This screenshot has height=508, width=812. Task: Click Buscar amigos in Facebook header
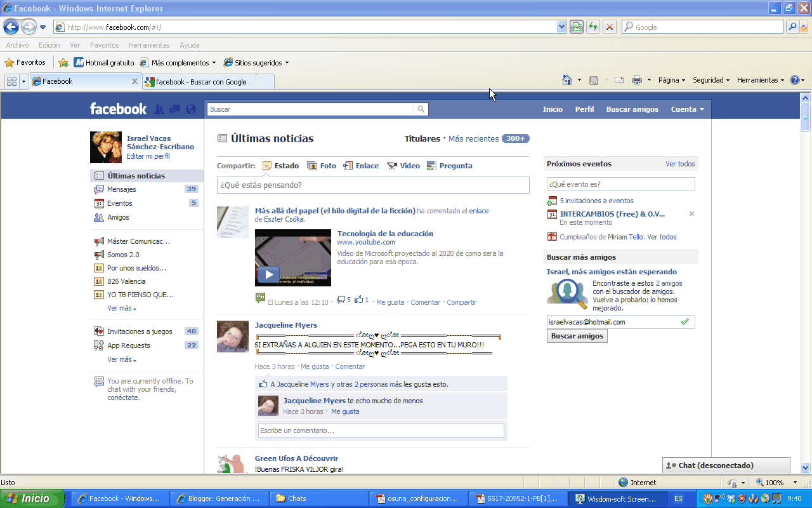[x=632, y=109]
